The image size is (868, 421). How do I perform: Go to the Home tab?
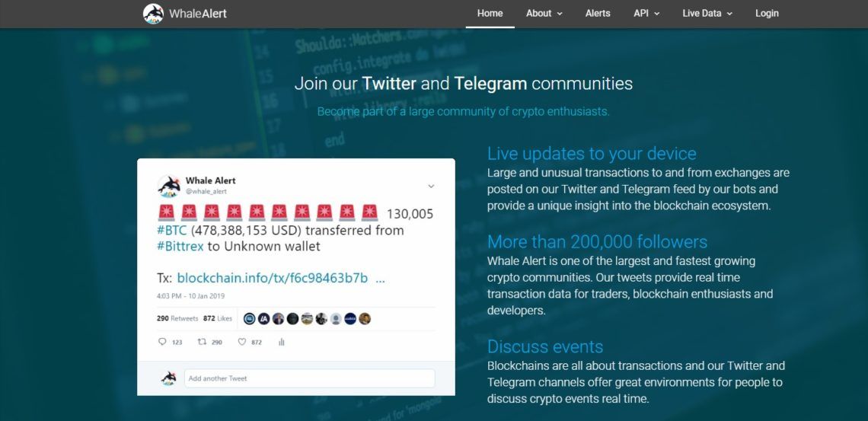pyautogui.click(x=490, y=14)
